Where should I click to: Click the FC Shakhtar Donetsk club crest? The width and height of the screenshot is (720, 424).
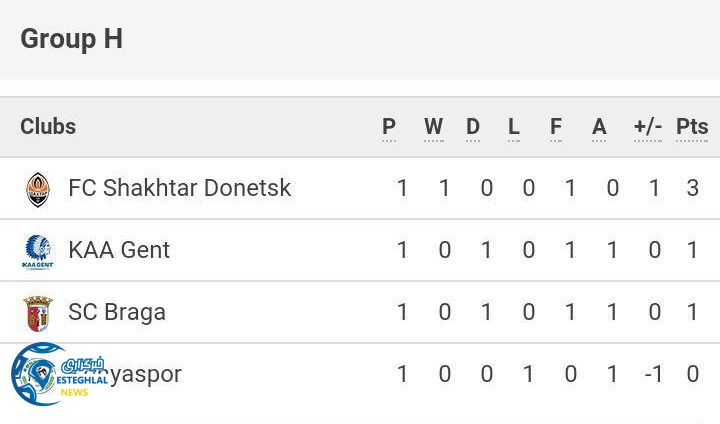[37, 188]
